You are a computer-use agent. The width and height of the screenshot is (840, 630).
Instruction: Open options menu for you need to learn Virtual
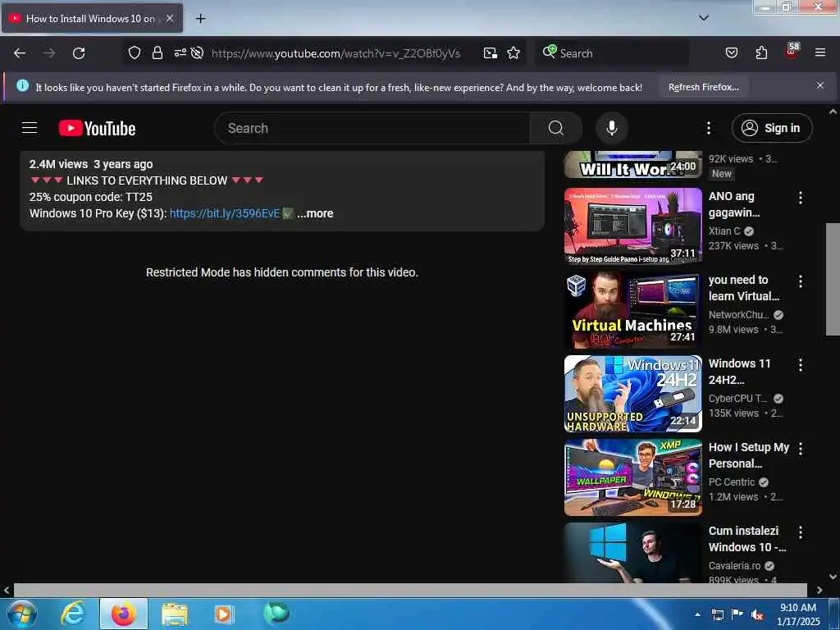800,281
